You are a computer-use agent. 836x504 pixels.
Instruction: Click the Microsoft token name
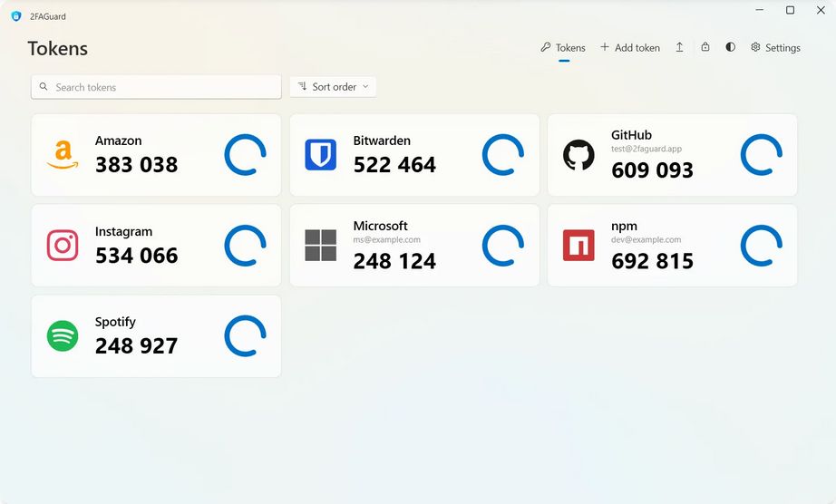coord(380,226)
